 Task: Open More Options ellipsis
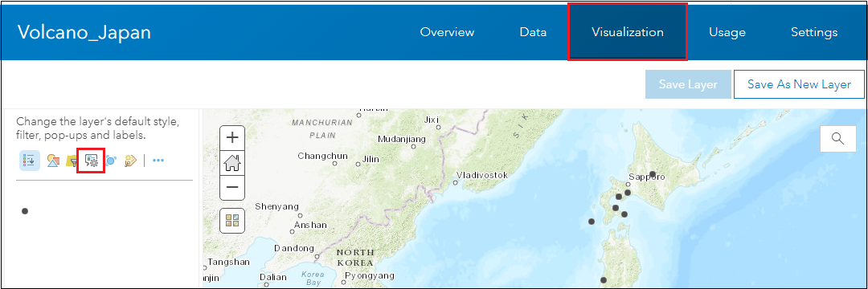(x=158, y=161)
